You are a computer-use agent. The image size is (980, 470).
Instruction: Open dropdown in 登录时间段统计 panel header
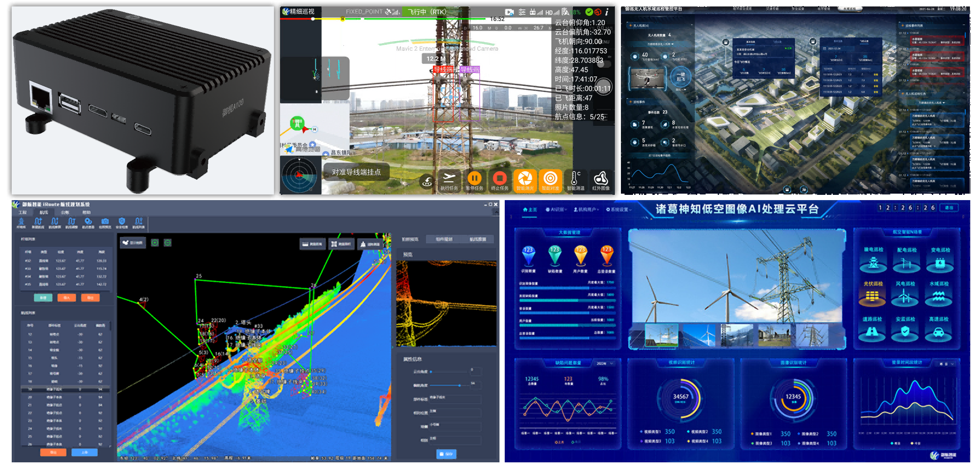[946, 364]
